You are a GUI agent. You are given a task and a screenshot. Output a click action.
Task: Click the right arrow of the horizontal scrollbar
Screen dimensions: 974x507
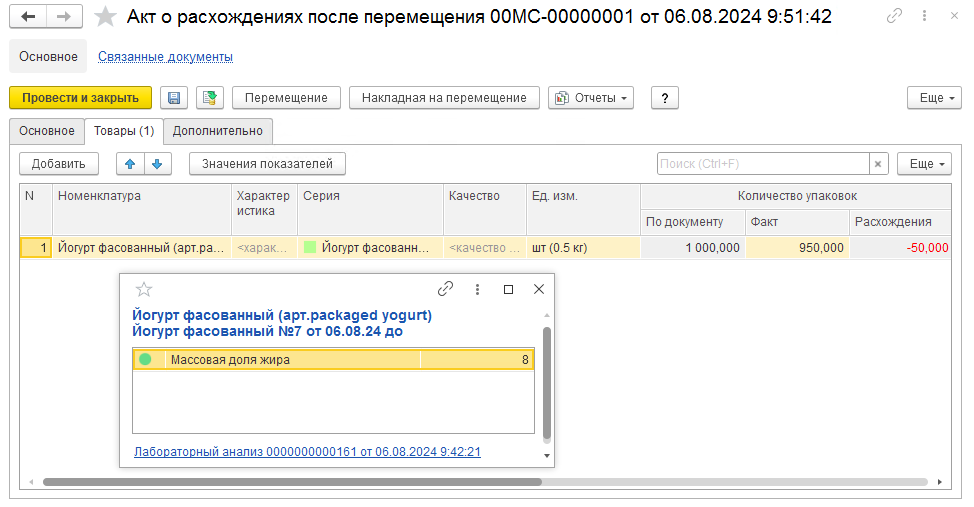940,482
